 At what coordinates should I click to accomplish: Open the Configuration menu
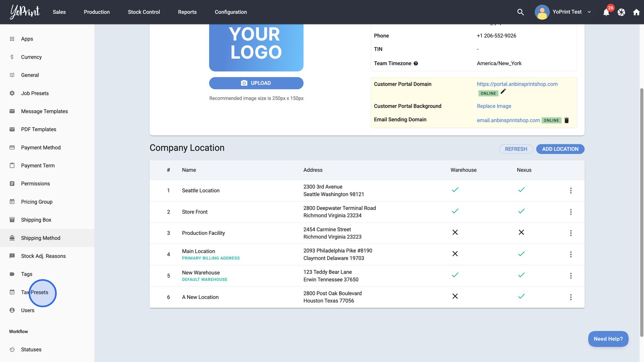tap(231, 12)
